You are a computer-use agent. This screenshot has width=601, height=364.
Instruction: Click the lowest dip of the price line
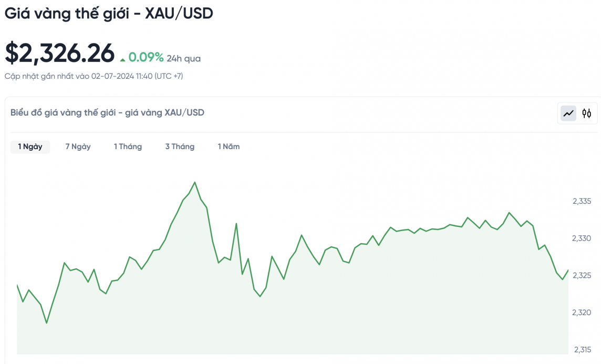[46, 323]
